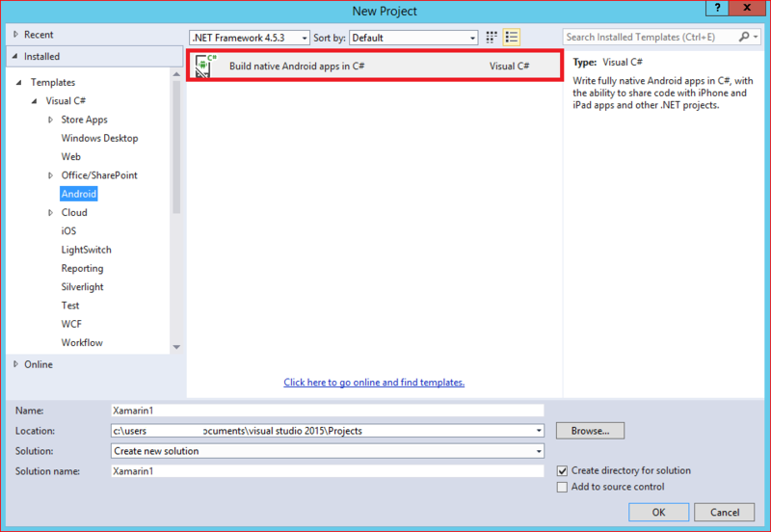Select the WCF category
Screen dimensions: 771x532
coord(71,324)
